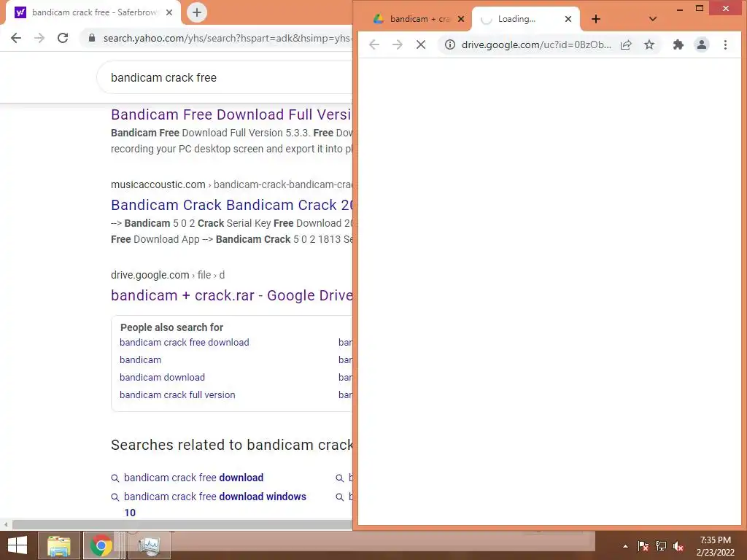Click 'bandicam crack free download windows 10'

tap(215, 505)
